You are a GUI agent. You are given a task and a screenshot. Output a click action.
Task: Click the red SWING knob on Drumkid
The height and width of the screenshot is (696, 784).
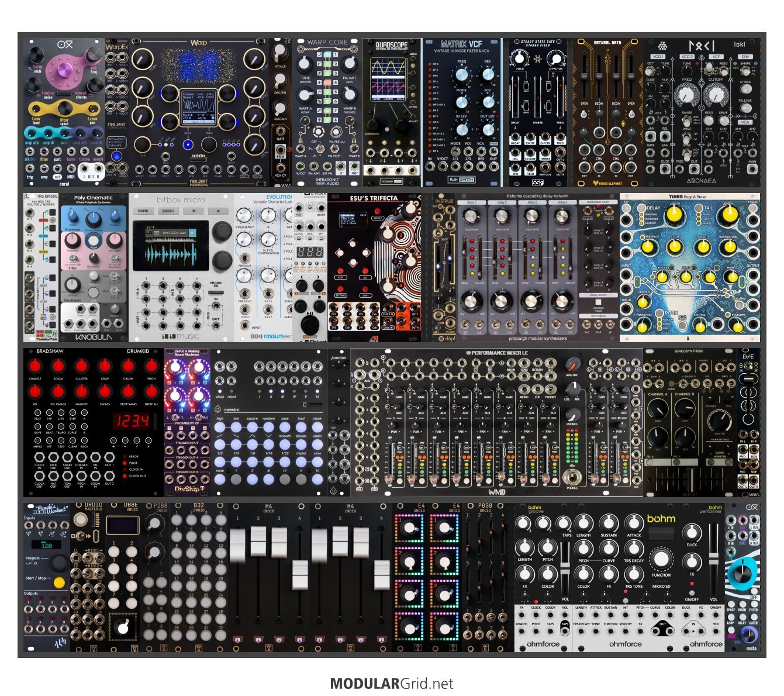(x=105, y=392)
